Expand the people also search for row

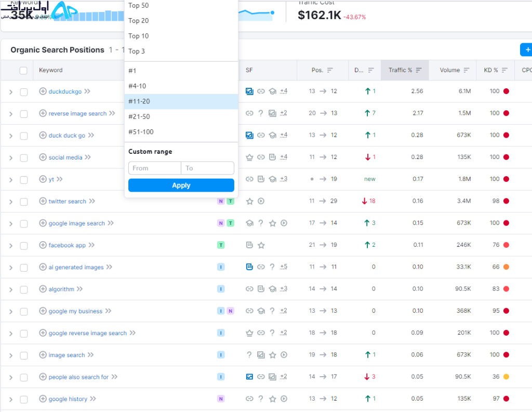(x=11, y=377)
